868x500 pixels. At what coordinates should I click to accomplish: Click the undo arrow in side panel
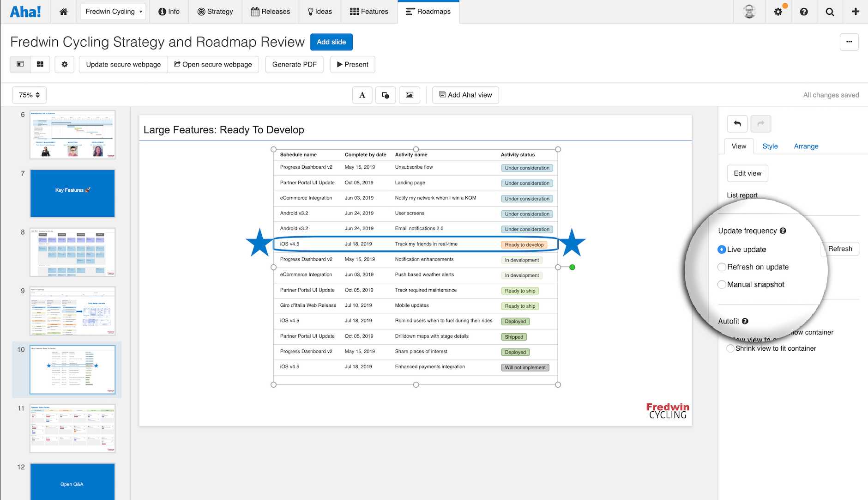click(737, 123)
